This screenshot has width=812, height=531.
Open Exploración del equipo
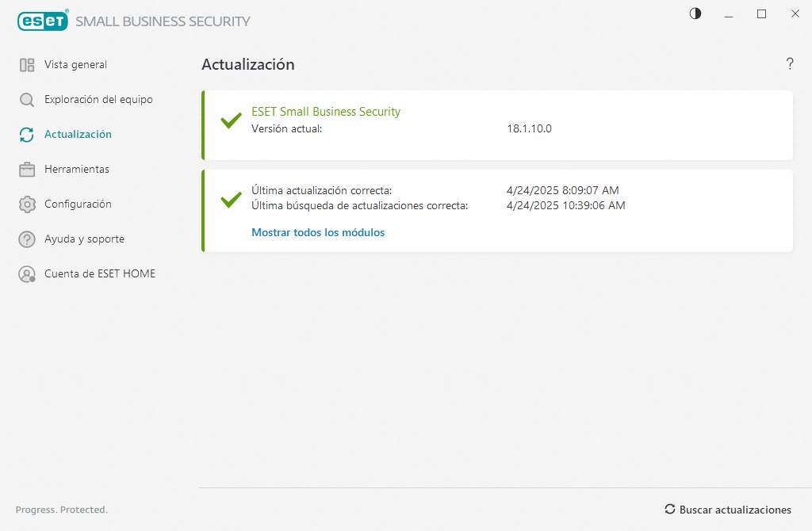tap(90, 99)
